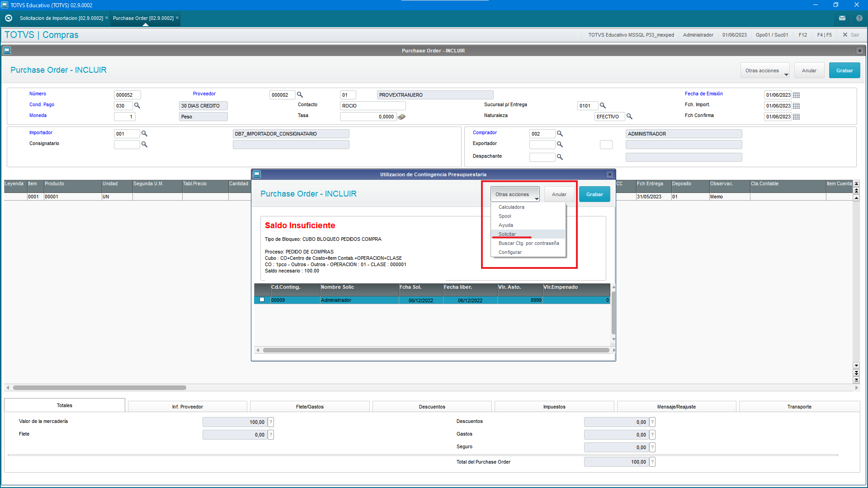Click the dialog horizontal scrollbar
Screen dimensions: 868x488
point(436,350)
